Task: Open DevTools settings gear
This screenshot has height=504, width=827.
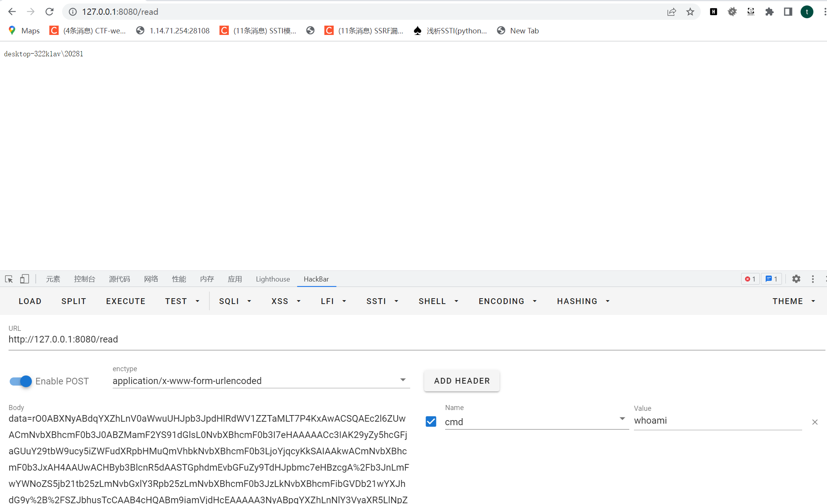Action: (x=796, y=279)
